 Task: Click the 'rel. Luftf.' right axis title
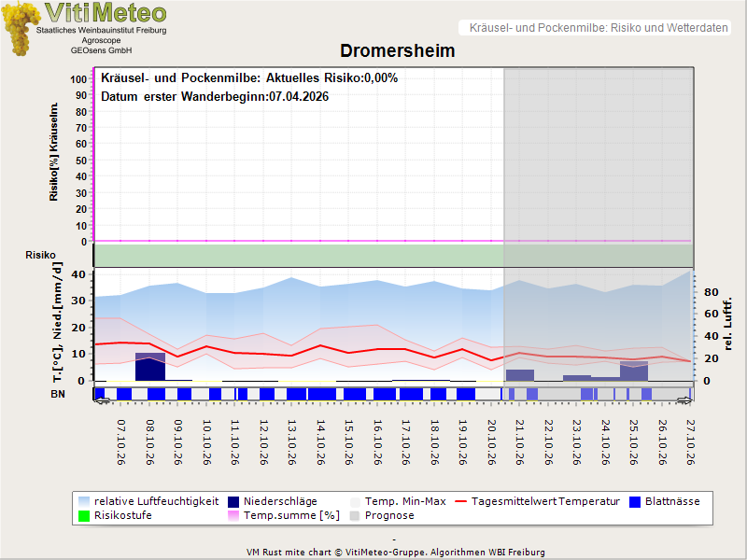point(727,324)
